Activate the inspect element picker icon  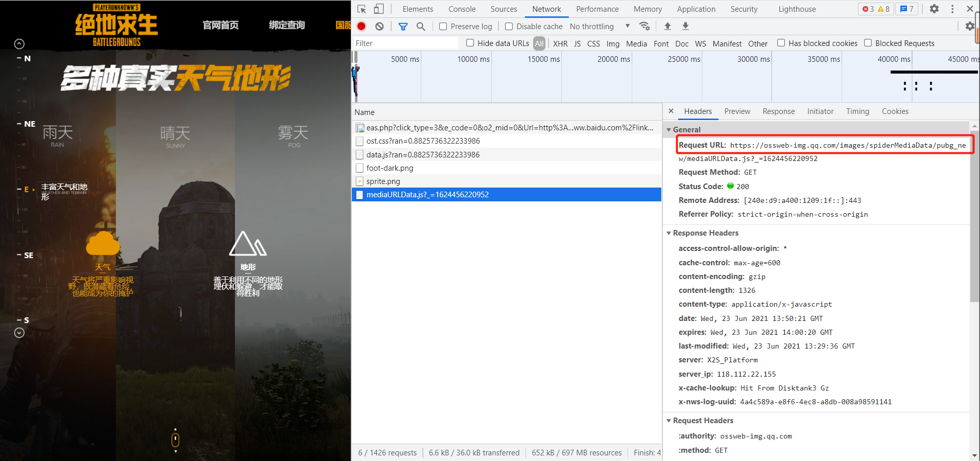[x=362, y=9]
